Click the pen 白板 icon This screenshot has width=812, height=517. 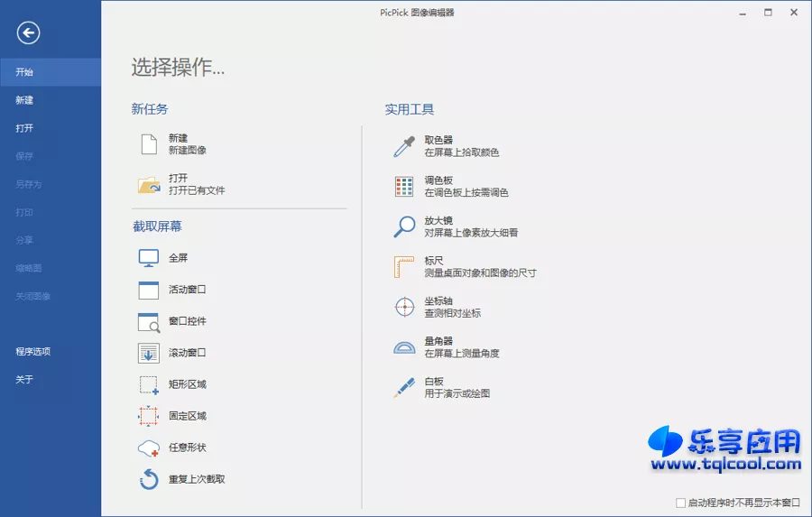coord(404,387)
